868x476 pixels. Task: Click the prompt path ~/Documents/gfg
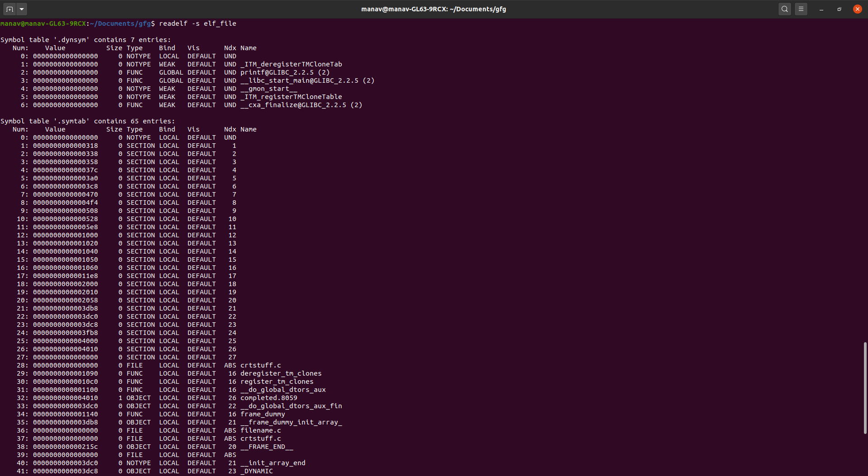pos(120,24)
